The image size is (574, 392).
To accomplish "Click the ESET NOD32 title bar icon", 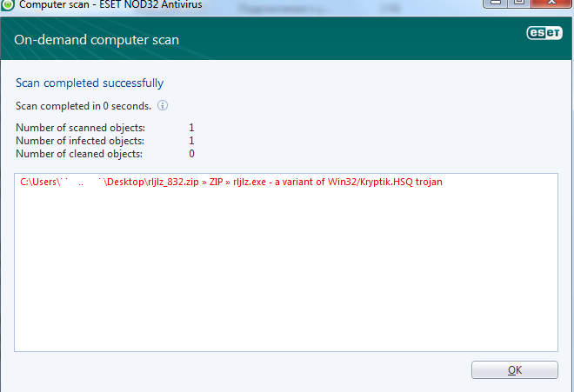I will click(8, 4).
